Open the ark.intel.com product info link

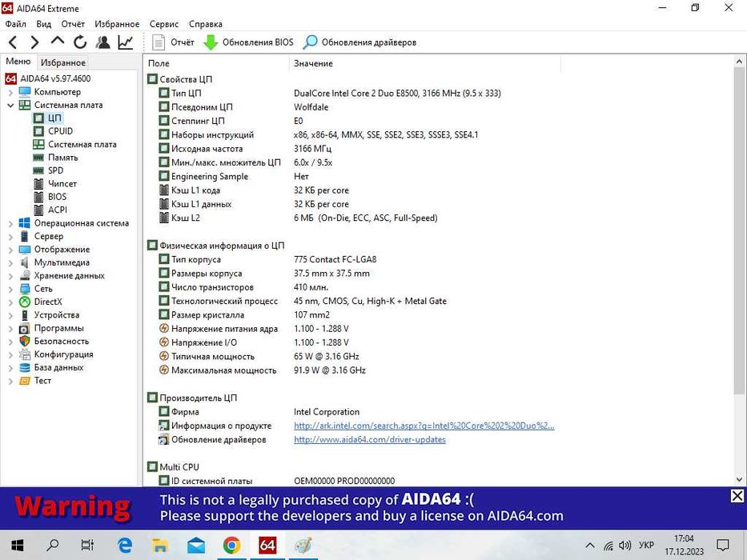coord(424,426)
